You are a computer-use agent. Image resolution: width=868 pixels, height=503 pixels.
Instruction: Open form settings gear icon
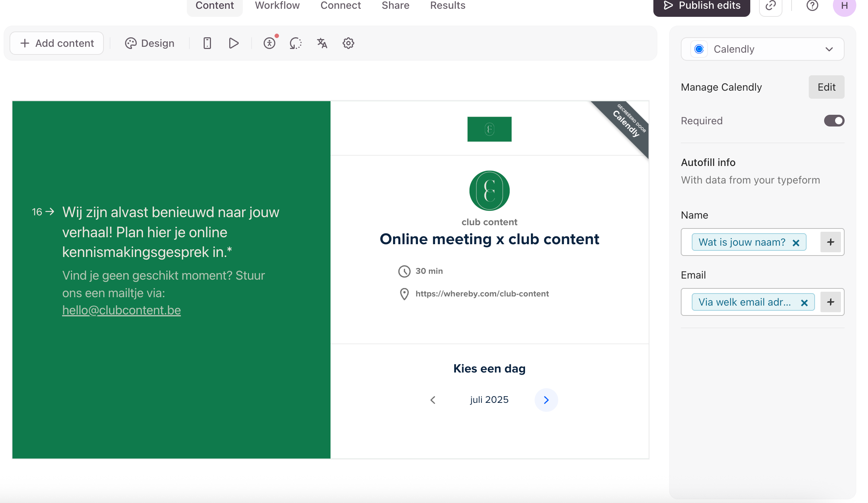[348, 43]
